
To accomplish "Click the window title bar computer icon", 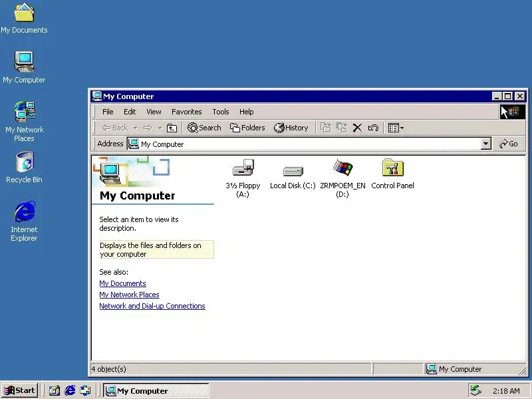I will pos(96,96).
